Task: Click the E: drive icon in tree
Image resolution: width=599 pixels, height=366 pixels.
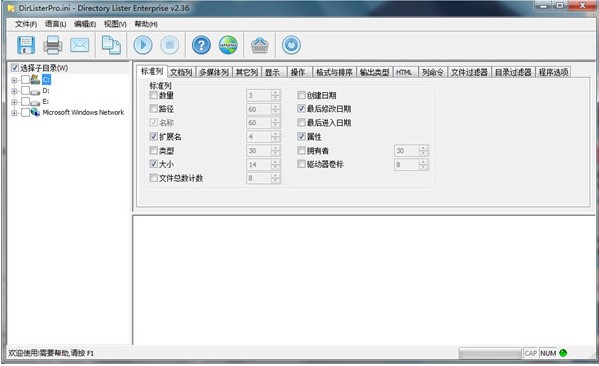Action: [36, 102]
